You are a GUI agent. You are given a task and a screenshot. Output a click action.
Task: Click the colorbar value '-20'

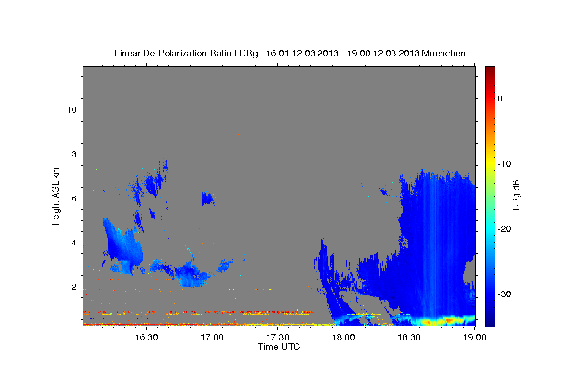(x=504, y=229)
